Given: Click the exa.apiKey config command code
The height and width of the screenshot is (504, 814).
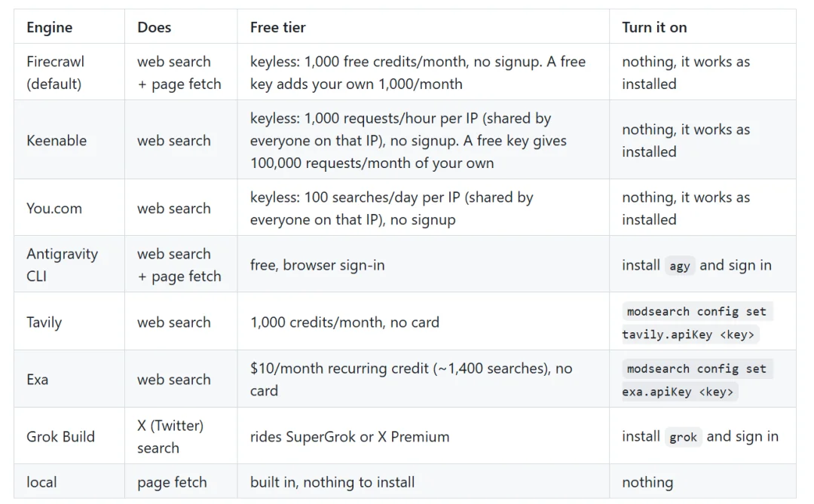Looking at the screenshot, I should coord(696,380).
